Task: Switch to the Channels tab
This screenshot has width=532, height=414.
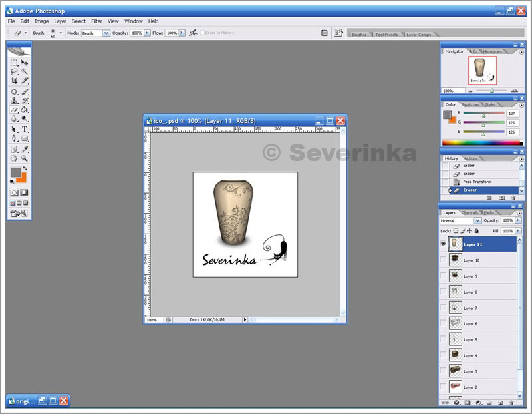Action: 470,212
